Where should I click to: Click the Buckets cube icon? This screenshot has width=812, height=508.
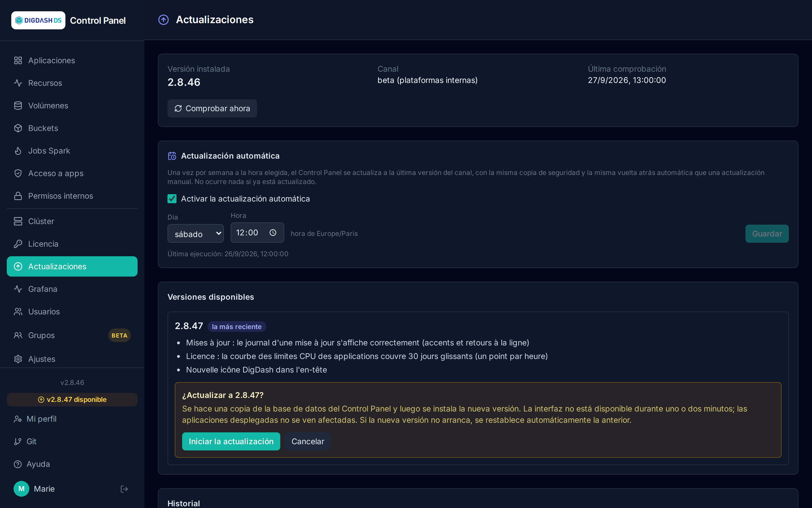(x=18, y=128)
